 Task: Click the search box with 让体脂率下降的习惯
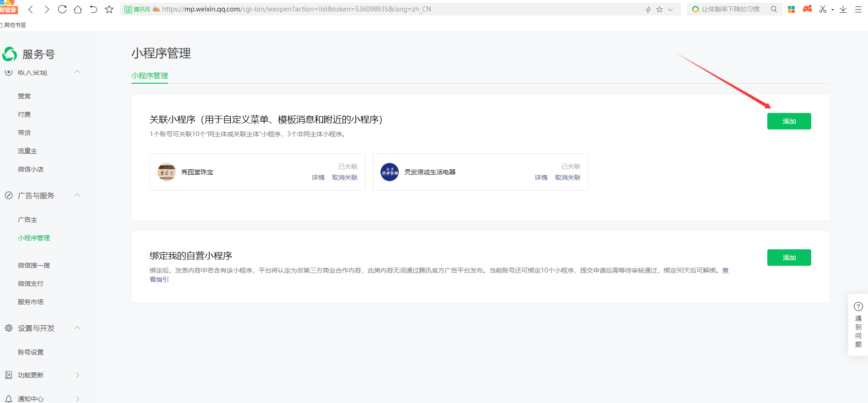[x=731, y=9]
